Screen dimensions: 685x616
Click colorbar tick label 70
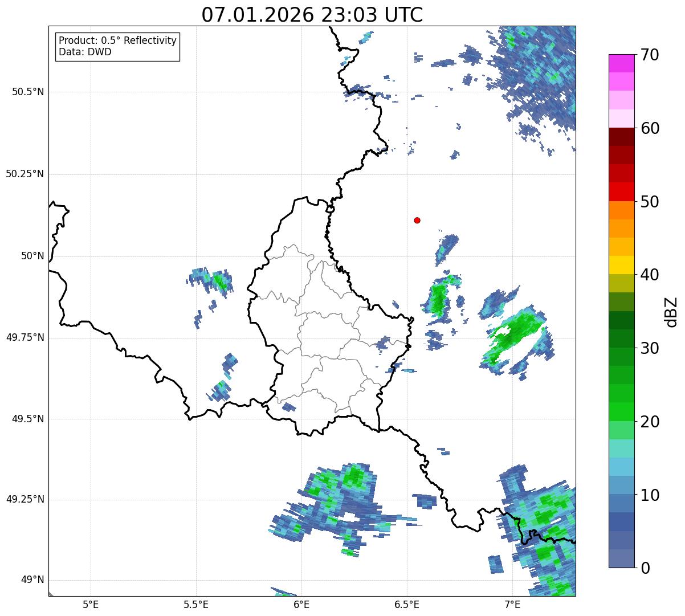pyautogui.click(x=650, y=55)
